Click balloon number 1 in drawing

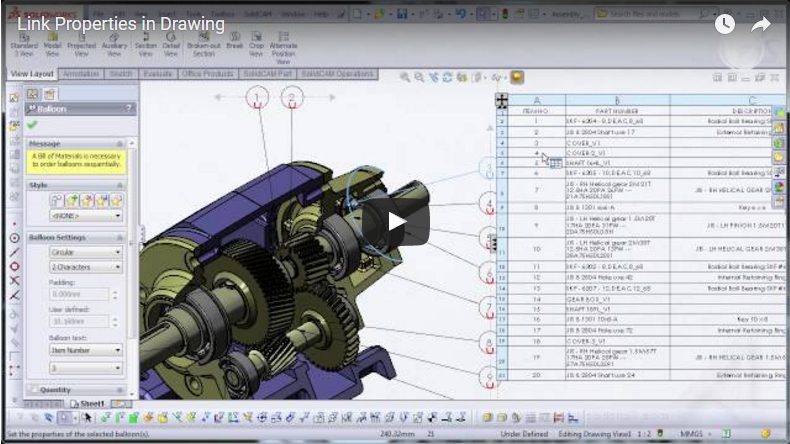tap(257, 97)
